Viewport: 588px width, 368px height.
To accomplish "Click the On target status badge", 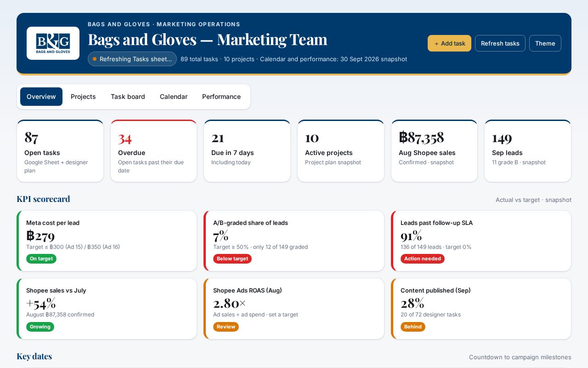I will click(41, 259).
